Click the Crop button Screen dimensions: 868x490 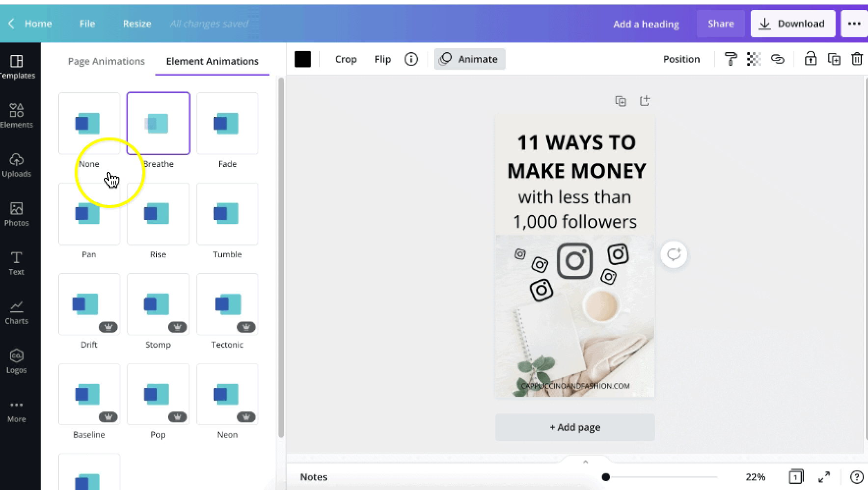pos(346,59)
